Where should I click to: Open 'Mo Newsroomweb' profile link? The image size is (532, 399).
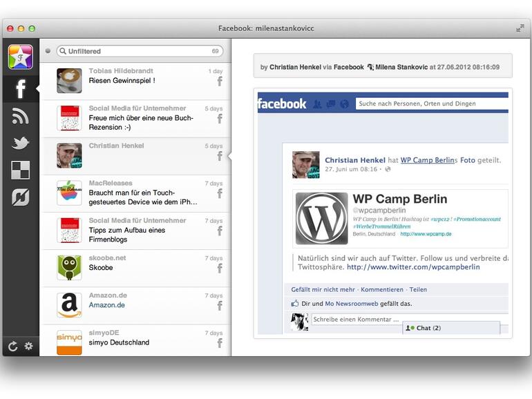point(352,304)
